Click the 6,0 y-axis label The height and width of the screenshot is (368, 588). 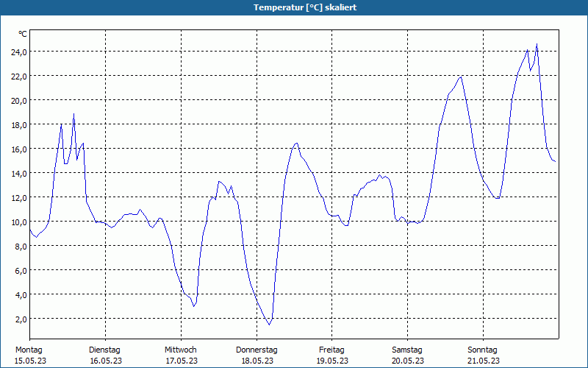[x=21, y=270]
